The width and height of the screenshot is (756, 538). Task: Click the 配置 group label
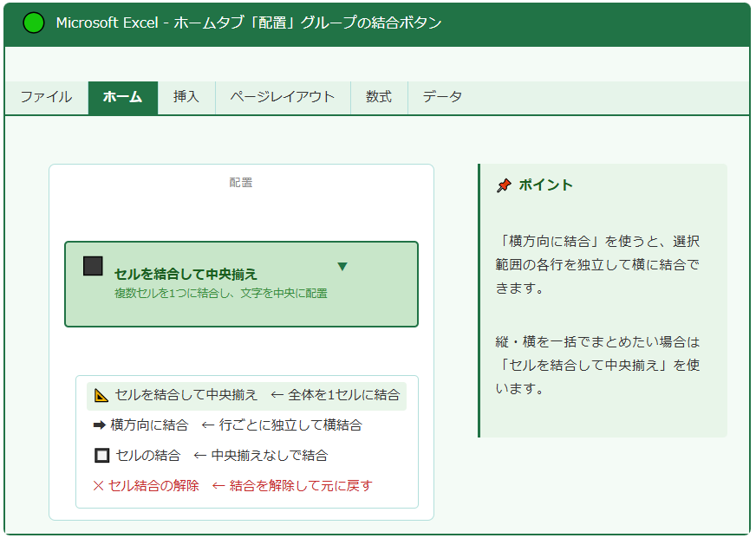[241, 183]
